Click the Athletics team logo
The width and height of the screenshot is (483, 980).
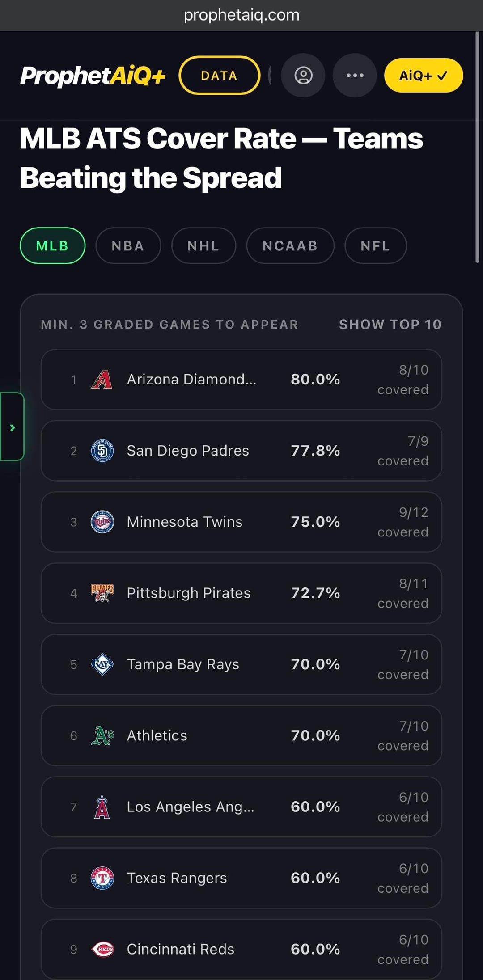coord(102,735)
